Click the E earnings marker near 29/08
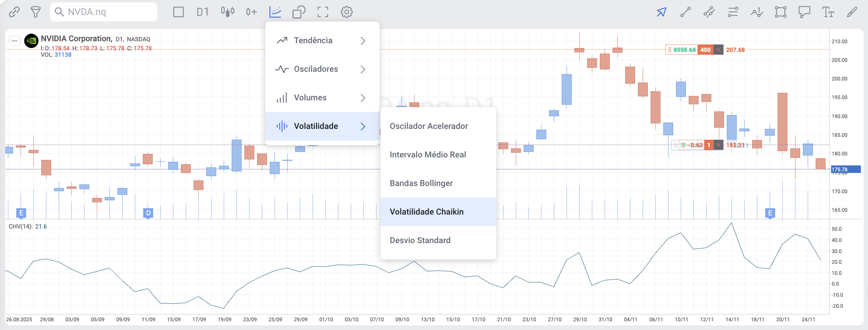 pyautogui.click(x=21, y=213)
